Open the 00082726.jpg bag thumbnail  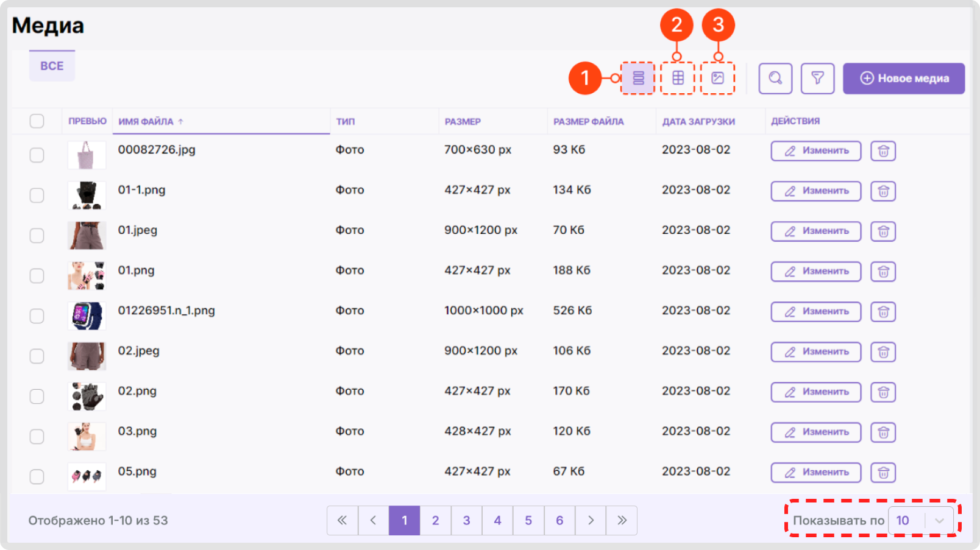87,155
